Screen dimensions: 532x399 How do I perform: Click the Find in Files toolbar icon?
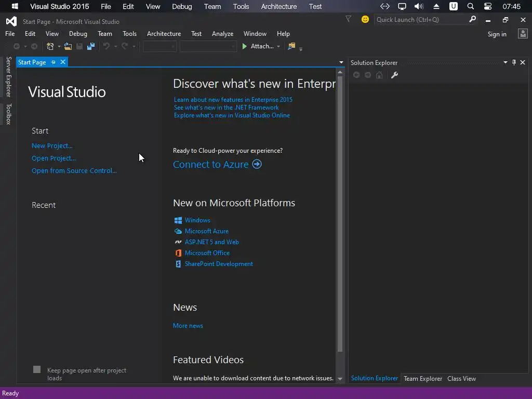tap(291, 46)
